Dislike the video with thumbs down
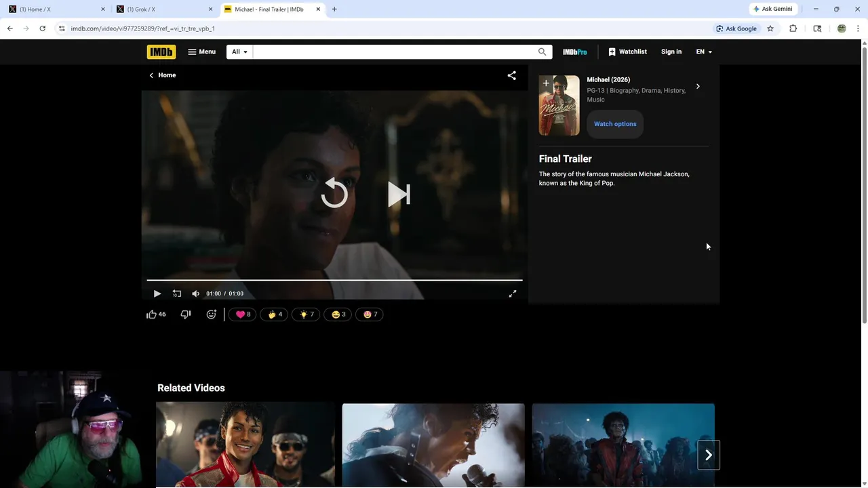 coord(186,314)
